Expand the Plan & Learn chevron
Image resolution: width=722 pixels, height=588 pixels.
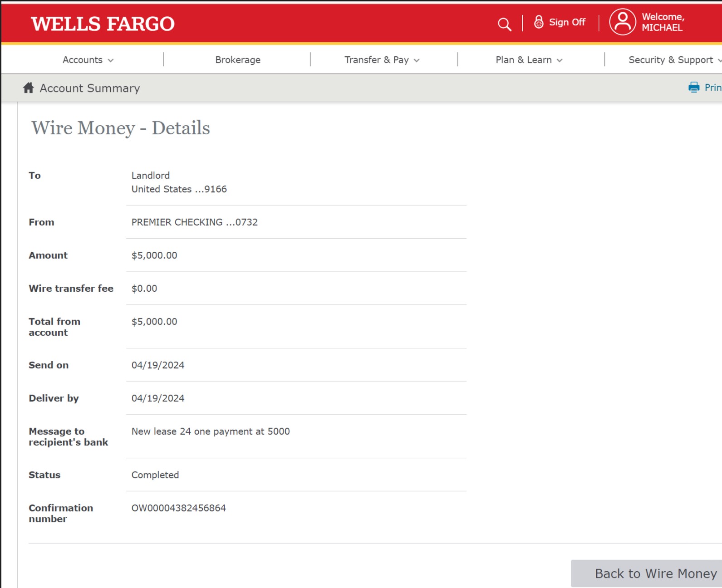point(560,60)
